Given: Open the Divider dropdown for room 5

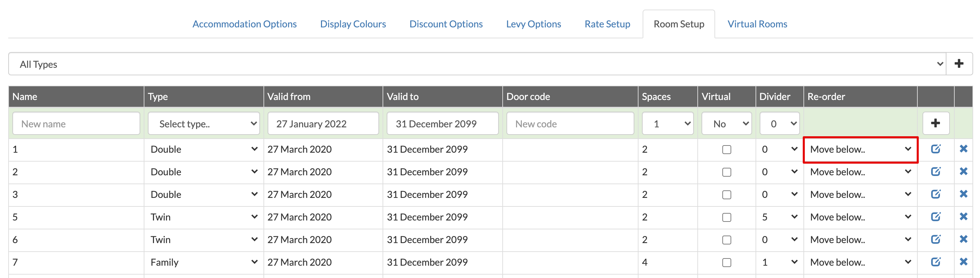Looking at the screenshot, I should tap(779, 217).
